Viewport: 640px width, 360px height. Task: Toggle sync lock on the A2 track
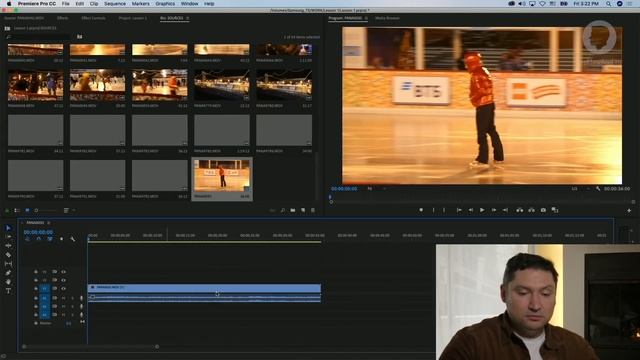coord(54,306)
